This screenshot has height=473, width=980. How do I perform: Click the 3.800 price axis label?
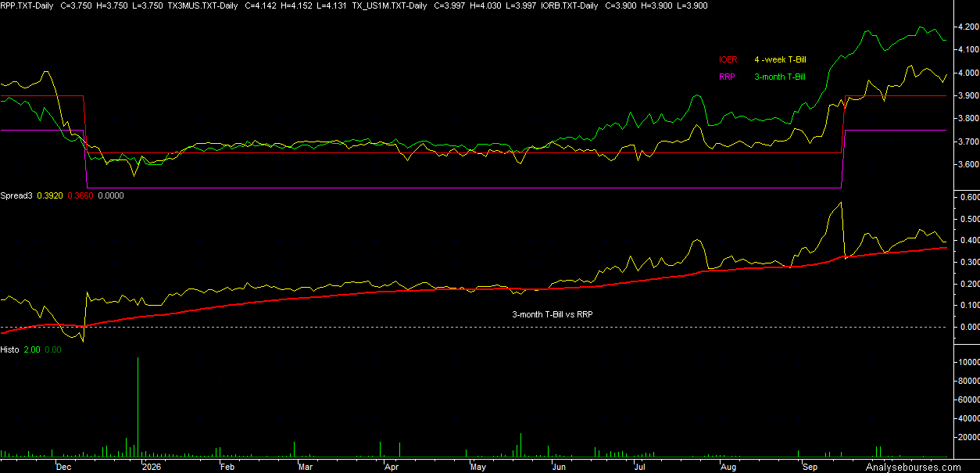point(967,119)
